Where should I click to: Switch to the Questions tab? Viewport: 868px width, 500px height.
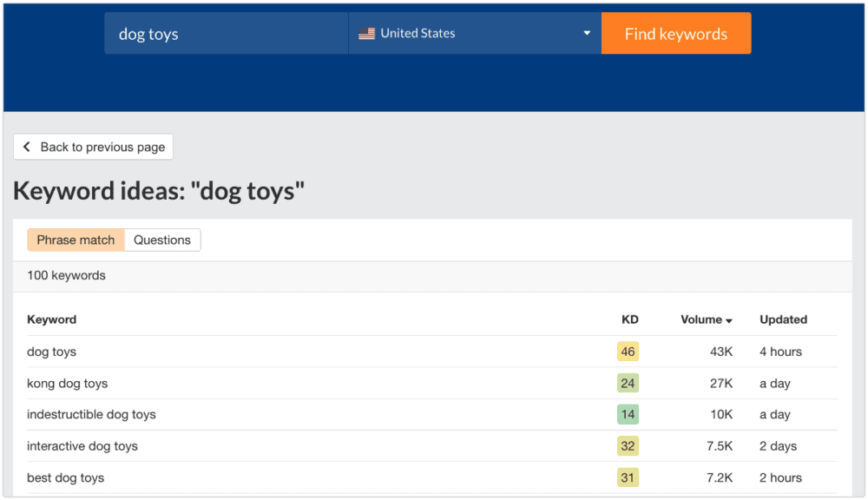click(x=162, y=240)
